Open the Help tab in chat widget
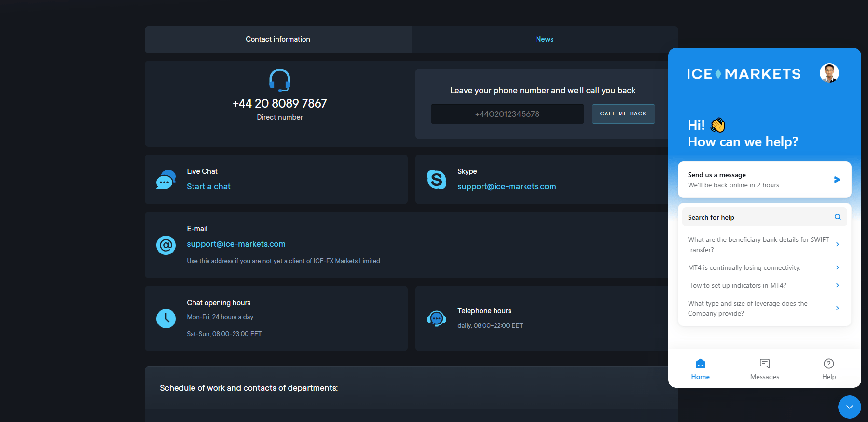The height and width of the screenshot is (422, 868). pos(829,369)
